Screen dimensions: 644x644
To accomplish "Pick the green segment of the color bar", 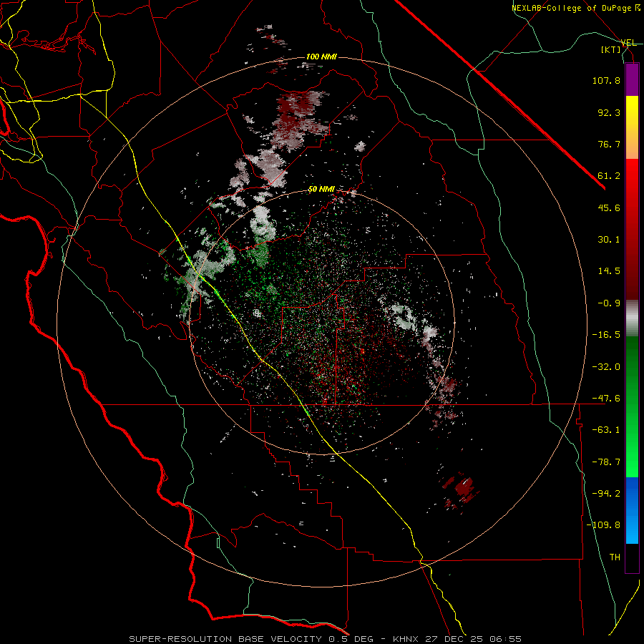I will [x=632, y=406].
